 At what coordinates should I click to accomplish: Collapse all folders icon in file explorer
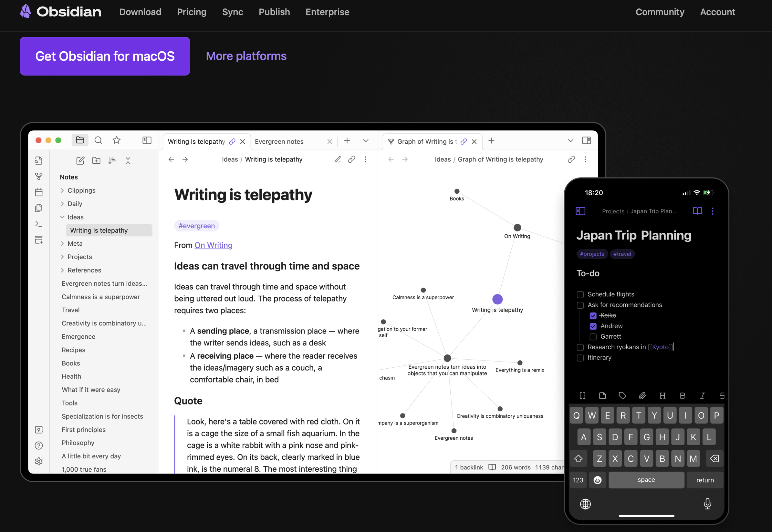(x=128, y=161)
